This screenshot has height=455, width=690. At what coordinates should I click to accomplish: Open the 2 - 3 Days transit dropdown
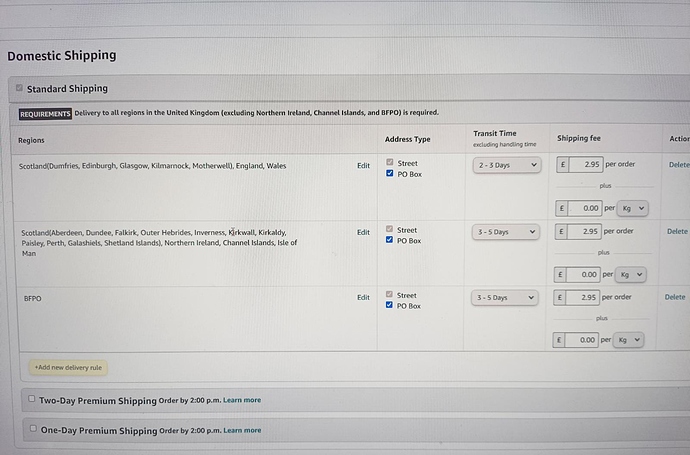[506, 165]
